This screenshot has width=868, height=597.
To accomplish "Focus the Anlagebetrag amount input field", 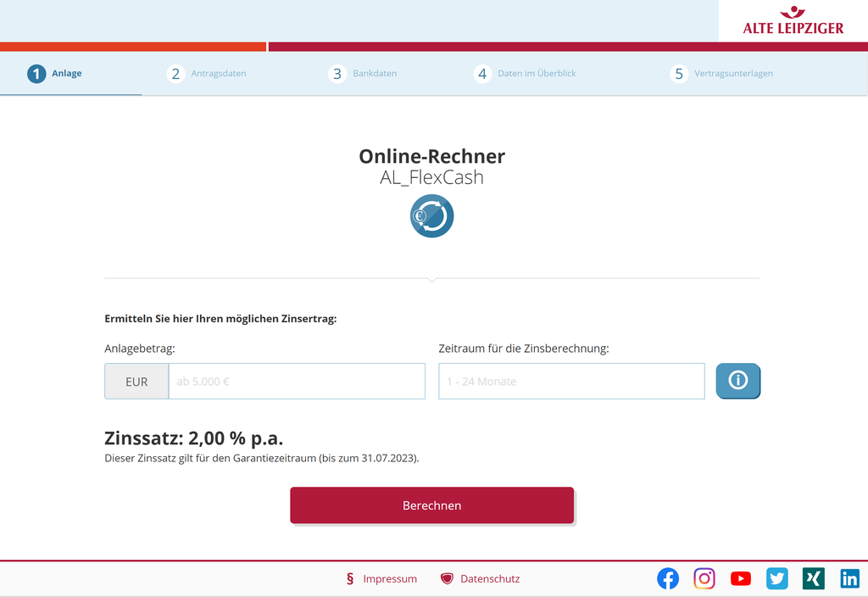I will point(297,381).
